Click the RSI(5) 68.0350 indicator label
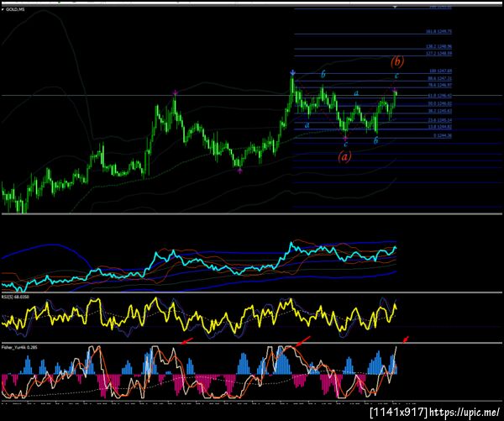The width and height of the screenshot is (504, 421). tap(15, 297)
